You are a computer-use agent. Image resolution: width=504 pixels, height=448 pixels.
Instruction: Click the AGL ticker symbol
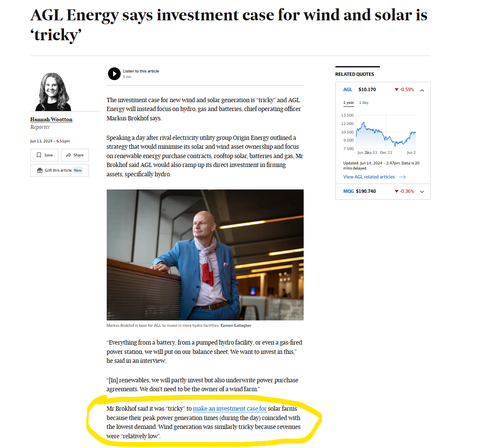[347, 89]
